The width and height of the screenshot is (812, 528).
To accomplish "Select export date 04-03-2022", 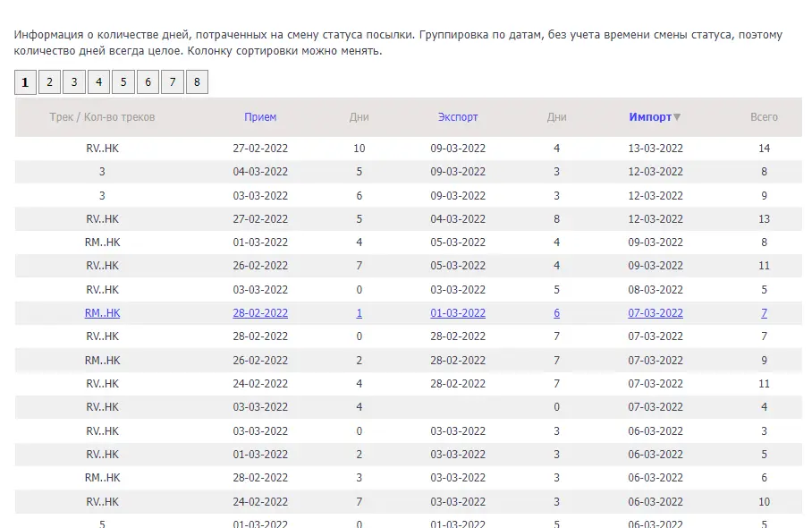I will point(458,219).
